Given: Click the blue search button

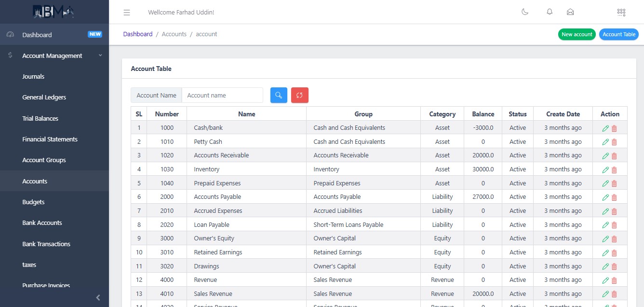Looking at the screenshot, I should [279, 95].
